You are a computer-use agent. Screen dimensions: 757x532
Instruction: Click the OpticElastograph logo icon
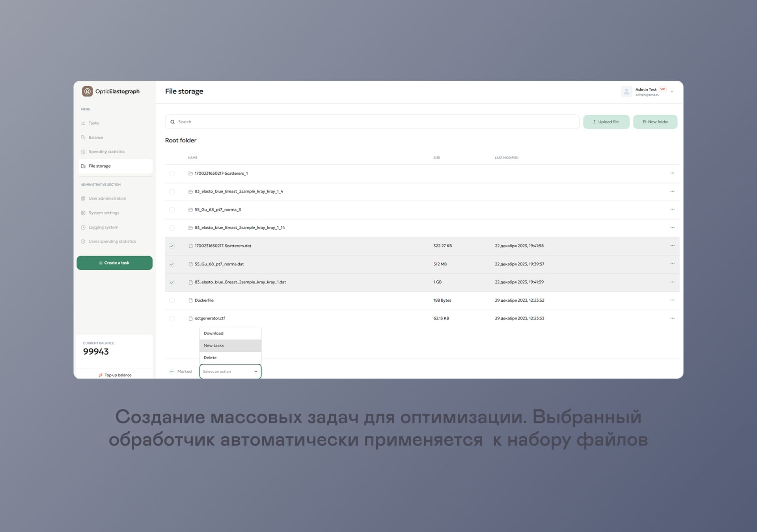click(87, 91)
